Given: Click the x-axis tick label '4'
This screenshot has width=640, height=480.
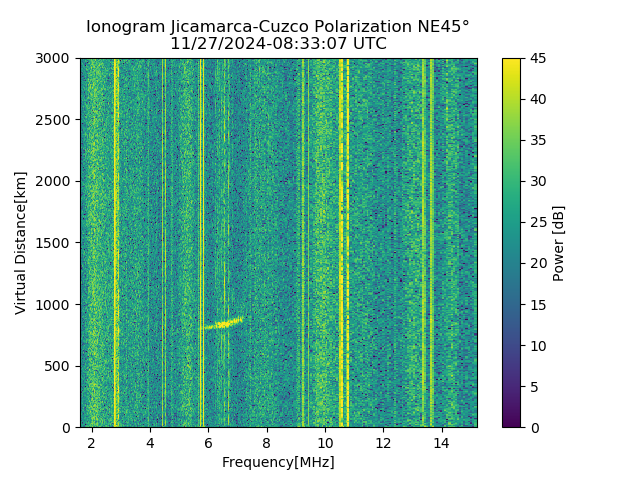Looking at the screenshot, I should point(150,443).
